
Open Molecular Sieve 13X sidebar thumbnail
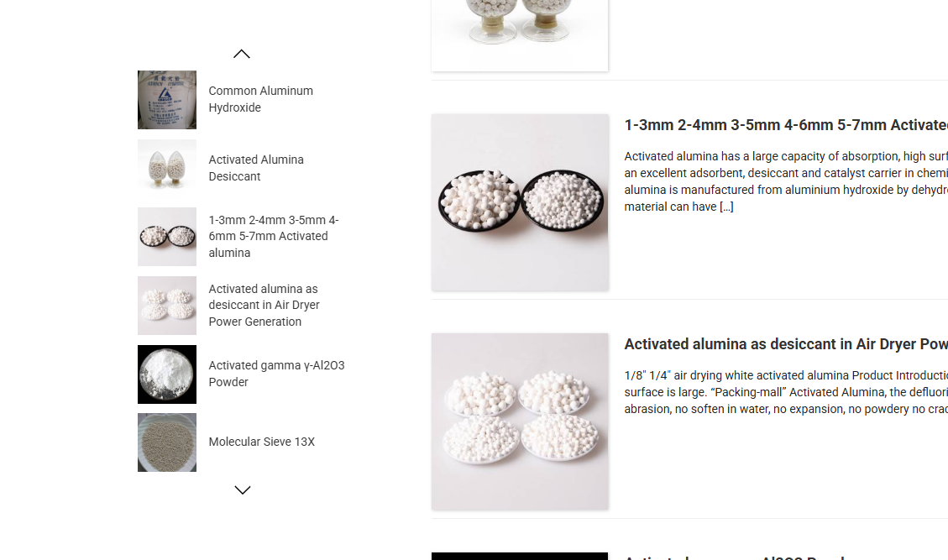pyautogui.click(x=167, y=442)
